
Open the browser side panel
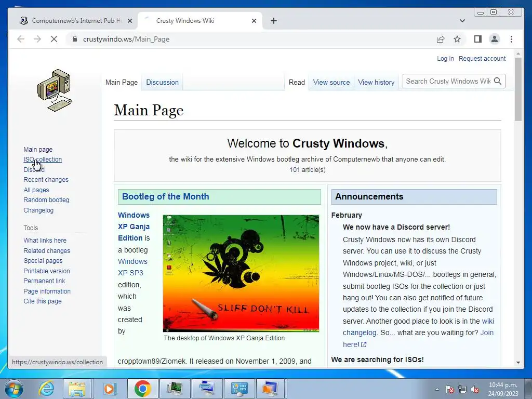[478, 39]
